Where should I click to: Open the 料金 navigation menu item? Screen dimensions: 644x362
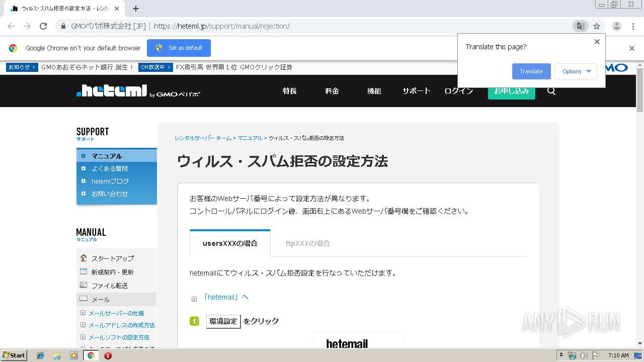click(x=332, y=91)
